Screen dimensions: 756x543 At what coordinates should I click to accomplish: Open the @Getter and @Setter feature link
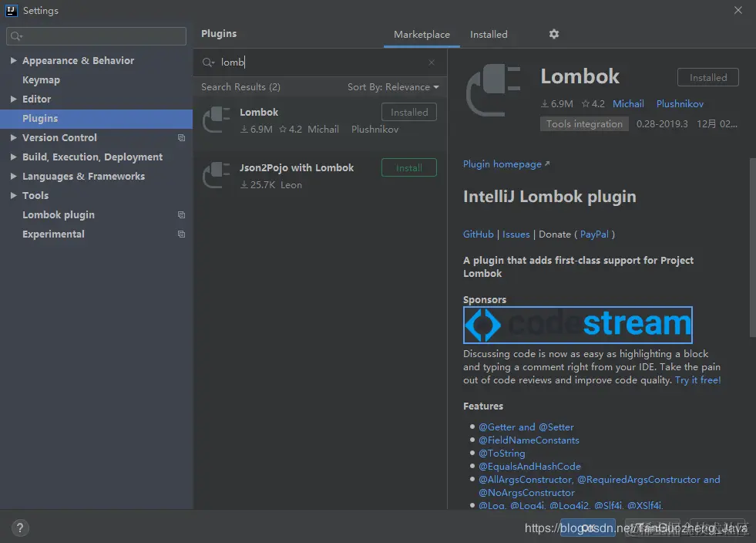(526, 427)
